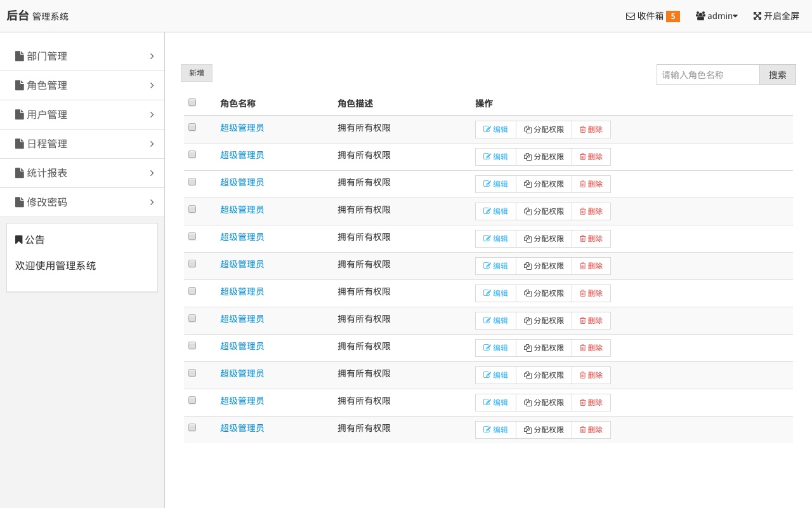
Task: Click the 角色名称 column header
Action: click(238, 104)
